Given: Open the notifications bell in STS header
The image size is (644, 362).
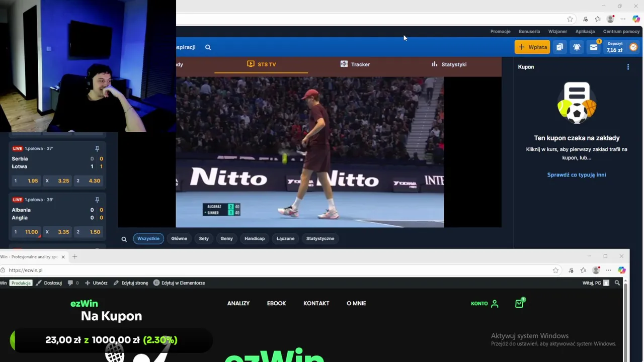Looking at the screenshot, I should pyautogui.click(x=577, y=47).
